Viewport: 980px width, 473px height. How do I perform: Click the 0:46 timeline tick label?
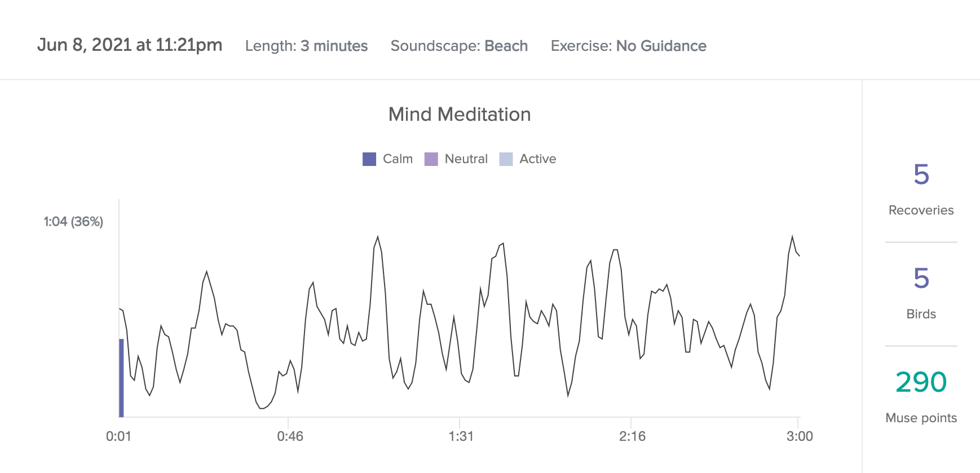coord(290,436)
